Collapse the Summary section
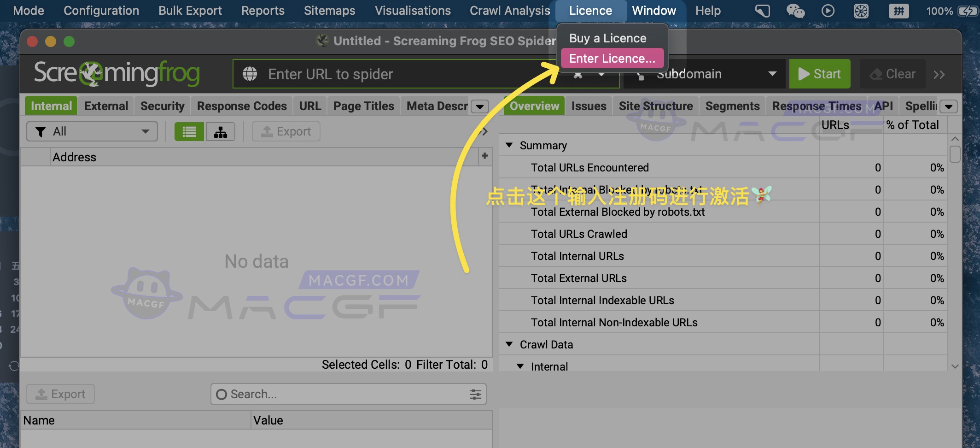This screenshot has width=980, height=448. click(x=509, y=145)
